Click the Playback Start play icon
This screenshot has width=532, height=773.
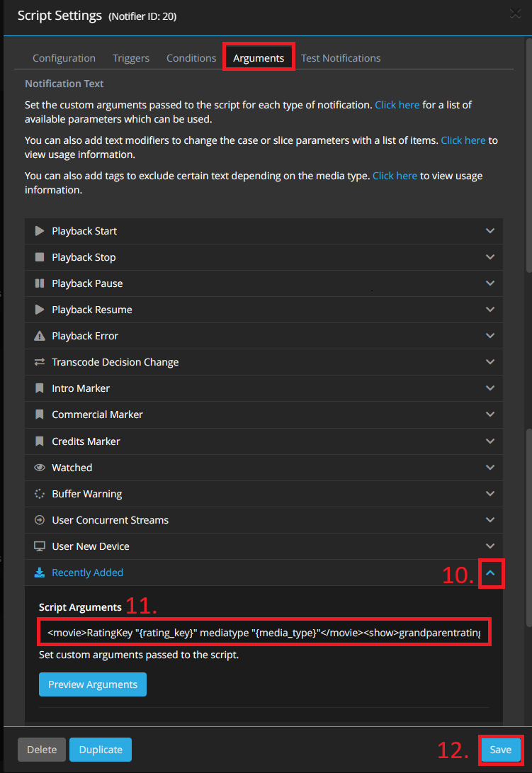pos(40,231)
